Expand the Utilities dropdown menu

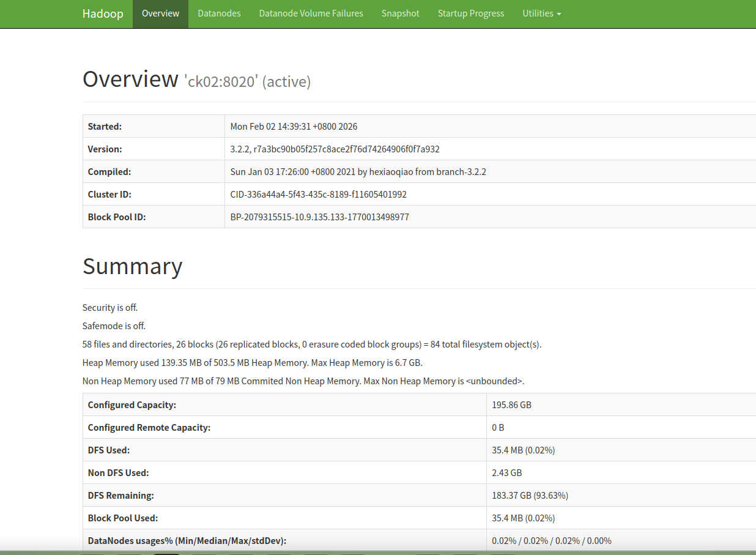click(x=541, y=13)
